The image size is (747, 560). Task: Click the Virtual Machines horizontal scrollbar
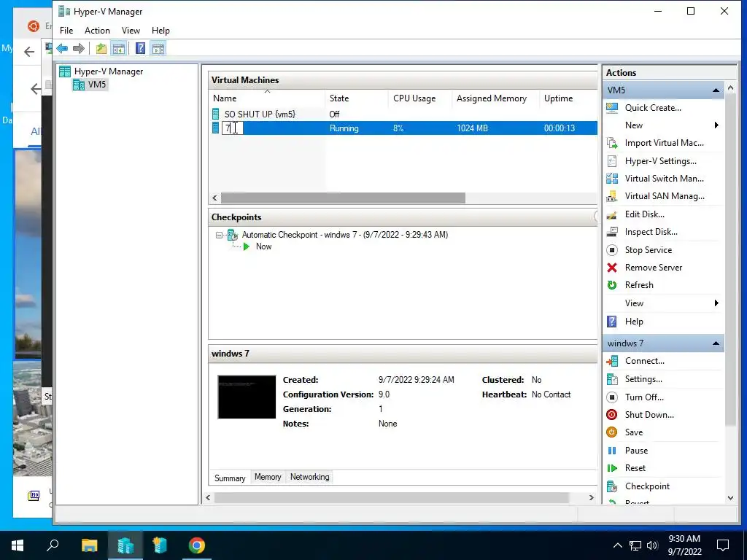pos(343,198)
